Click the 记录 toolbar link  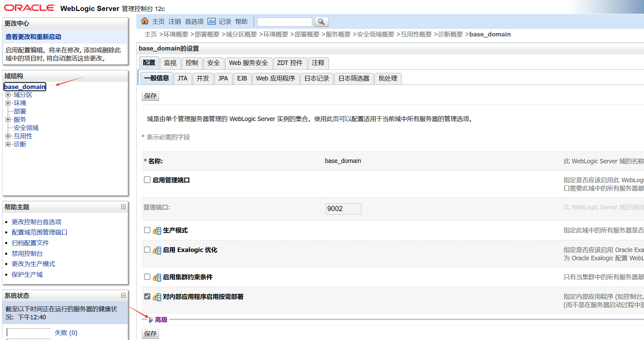[x=225, y=22]
